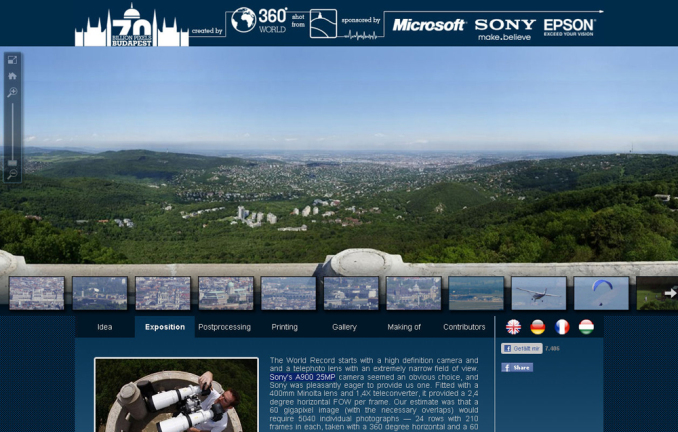The height and width of the screenshot is (432, 678).
Task: Switch language to French flag
Action: [x=562, y=327]
